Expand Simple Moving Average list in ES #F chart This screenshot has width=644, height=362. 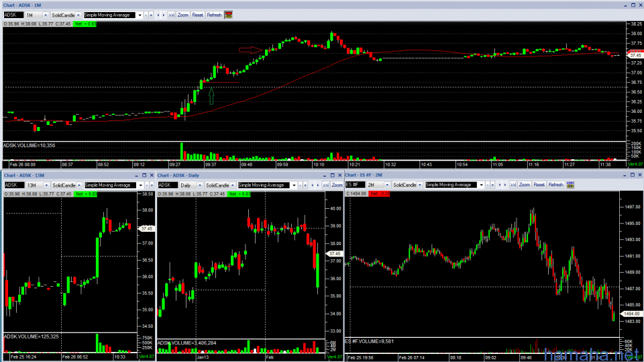pyautogui.click(x=481, y=185)
